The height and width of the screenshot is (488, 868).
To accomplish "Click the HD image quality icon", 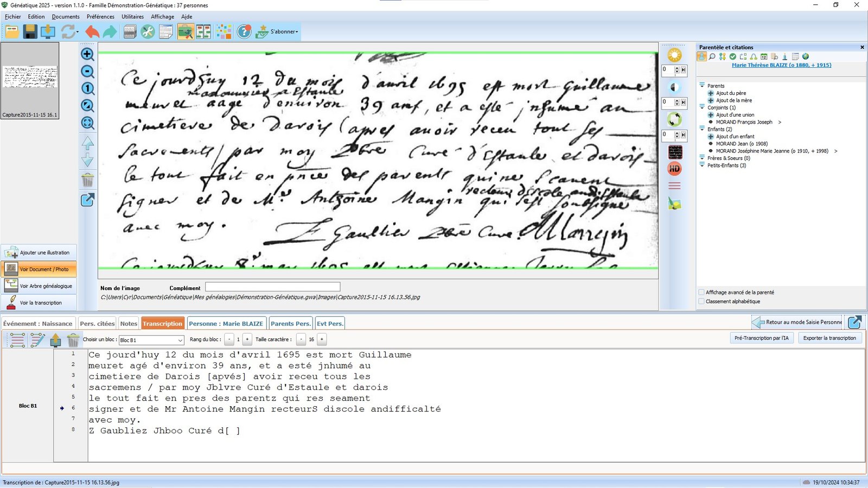I will click(674, 169).
